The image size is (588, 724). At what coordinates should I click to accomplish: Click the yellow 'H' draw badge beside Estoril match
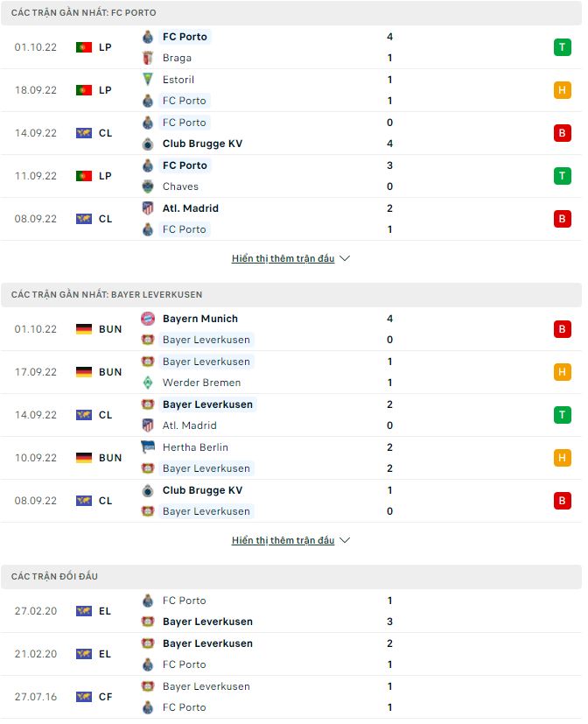tap(563, 90)
